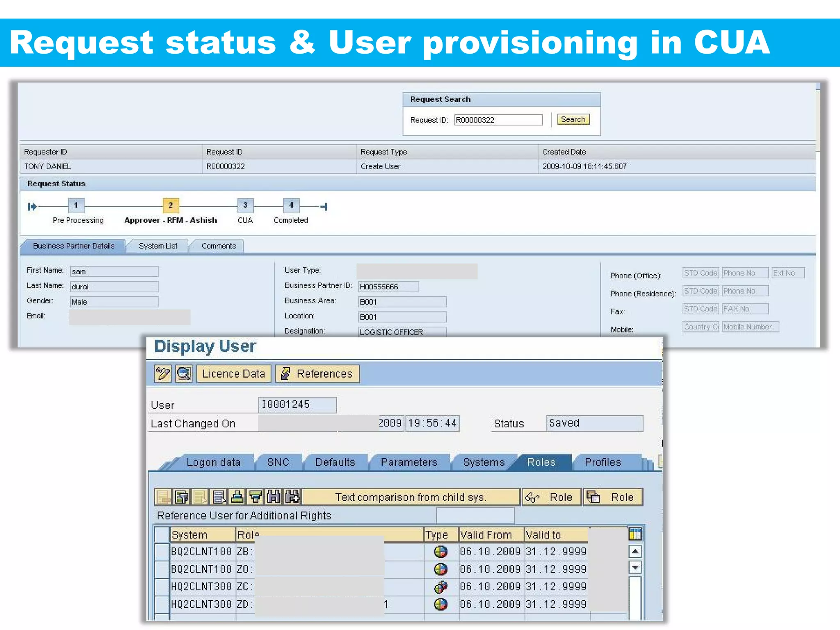This screenshot has width=840, height=630.
Task: Click role type icon in BQ2CLNT100 ZB row
Action: (441, 552)
